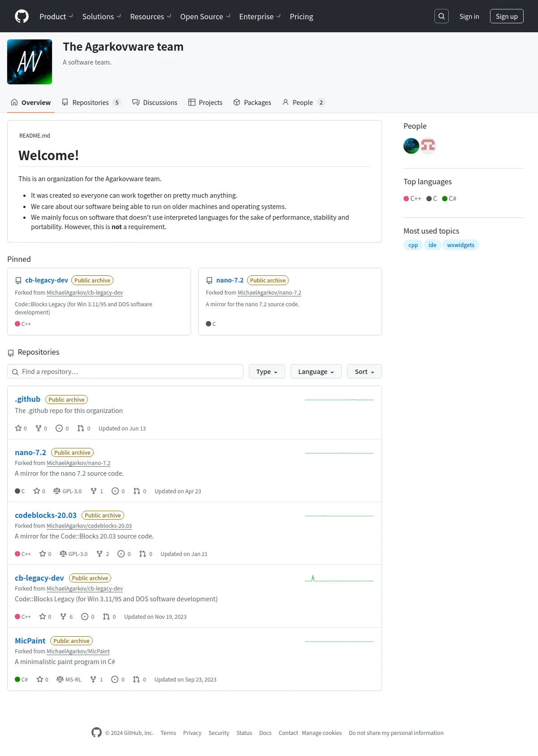Click the Sign in link
This screenshot has height=756, width=538.
[469, 16]
